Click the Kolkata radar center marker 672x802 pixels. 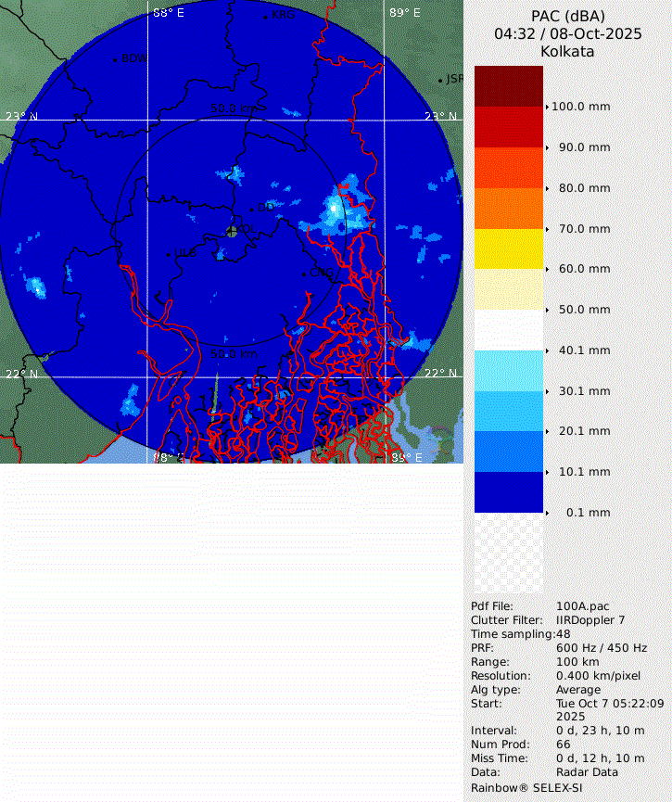[x=232, y=231]
